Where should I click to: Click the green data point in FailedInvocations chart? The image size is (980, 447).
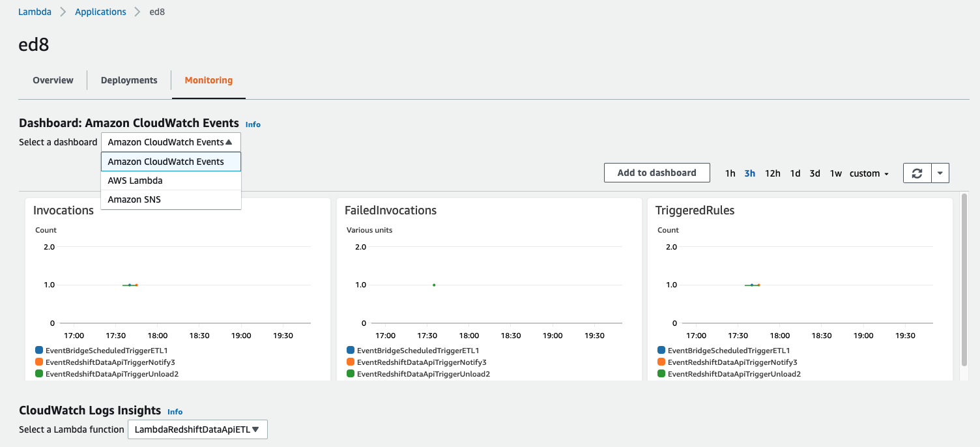[434, 285]
